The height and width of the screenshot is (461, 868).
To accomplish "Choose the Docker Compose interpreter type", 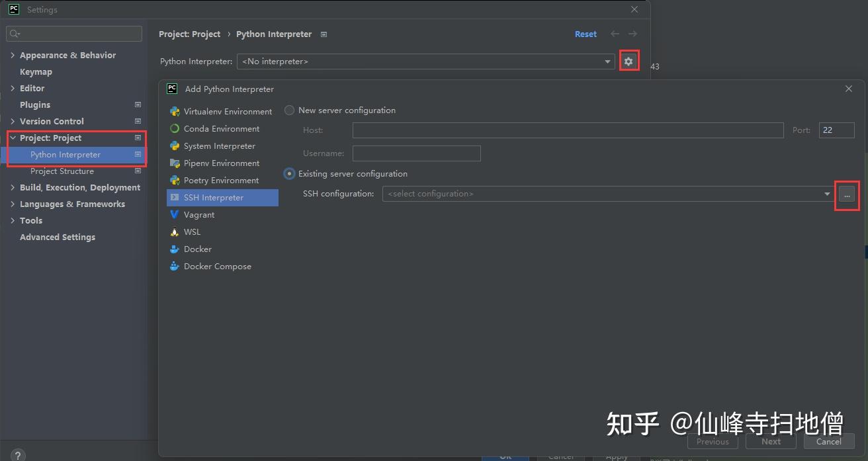I will click(217, 266).
